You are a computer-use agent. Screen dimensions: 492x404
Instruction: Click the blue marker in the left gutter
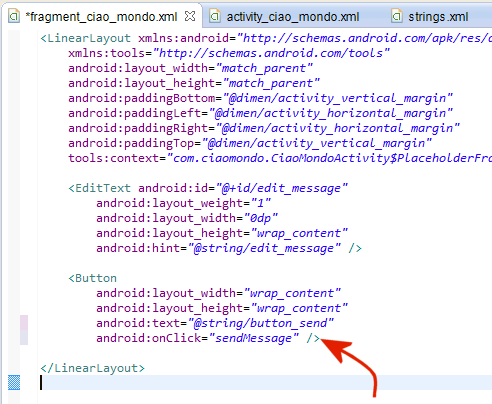[14, 382]
